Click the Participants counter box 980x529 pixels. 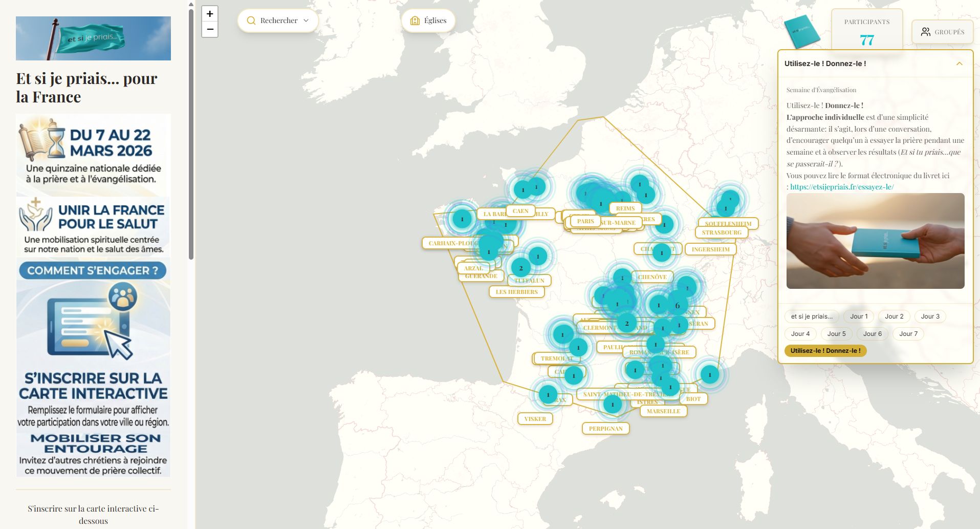point(866,31)
